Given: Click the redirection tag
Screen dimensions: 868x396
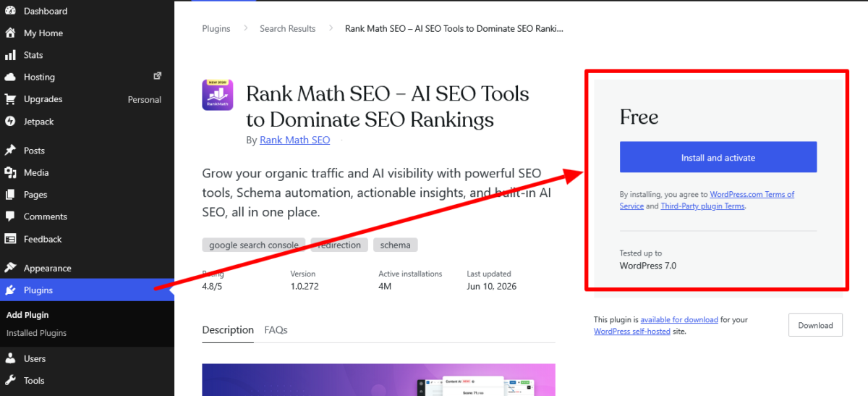Looking at the screenshot, I should click(x=339, y=245).
